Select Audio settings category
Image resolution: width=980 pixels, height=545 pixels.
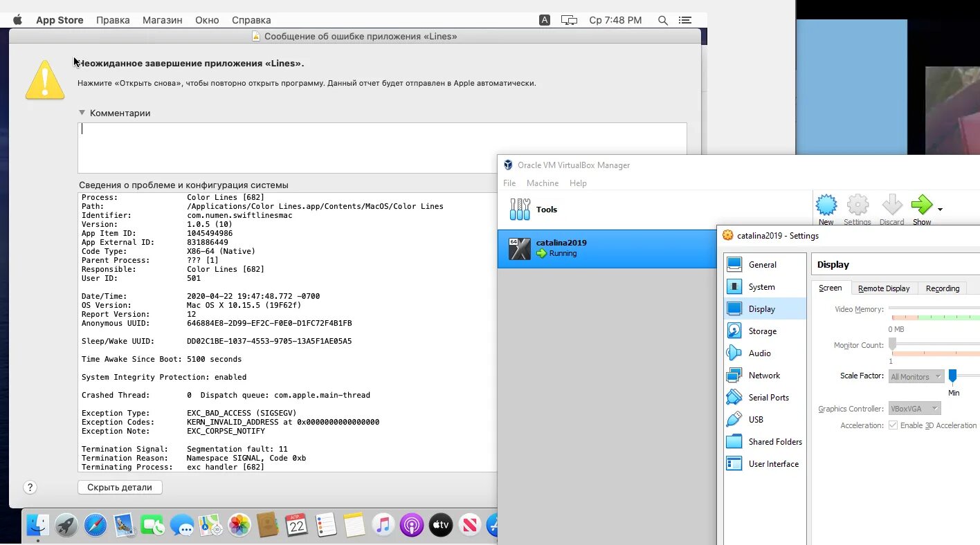pyautogui.click(x=765, y=353)
